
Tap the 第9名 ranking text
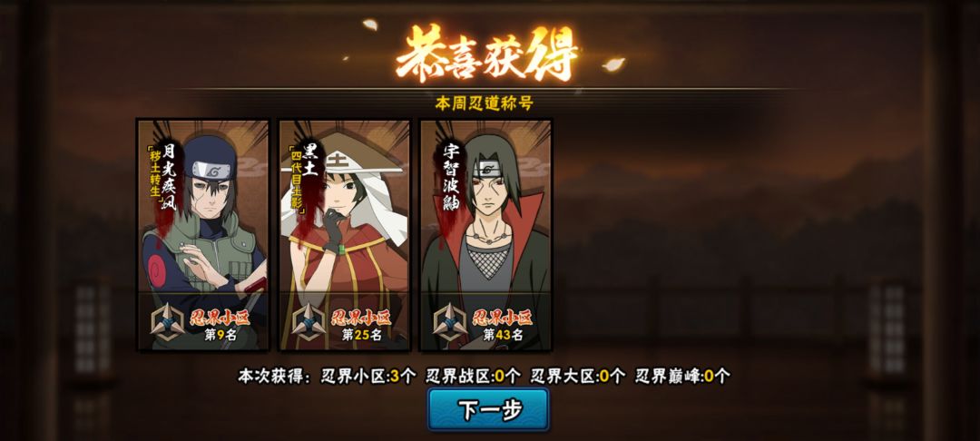point(220,335)
